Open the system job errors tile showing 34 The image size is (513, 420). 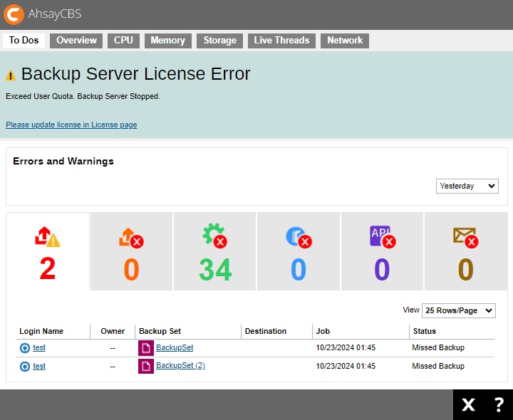click(214, 251)
